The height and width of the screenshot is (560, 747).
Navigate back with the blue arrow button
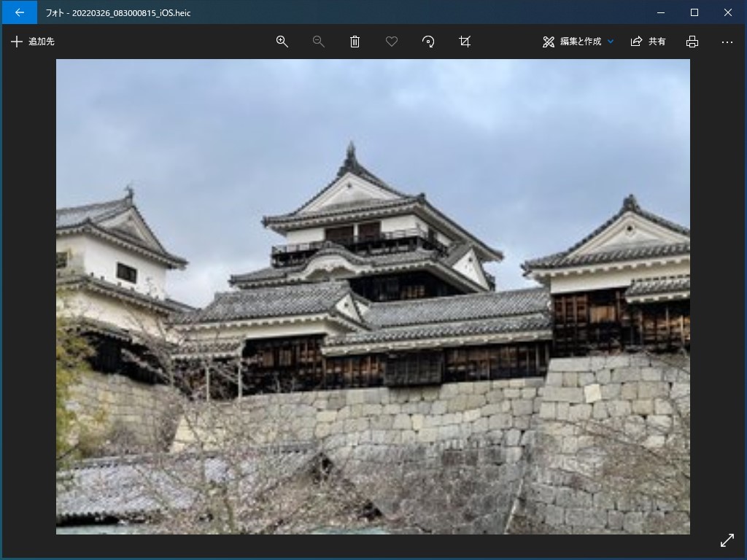click(x=19, y=12)
